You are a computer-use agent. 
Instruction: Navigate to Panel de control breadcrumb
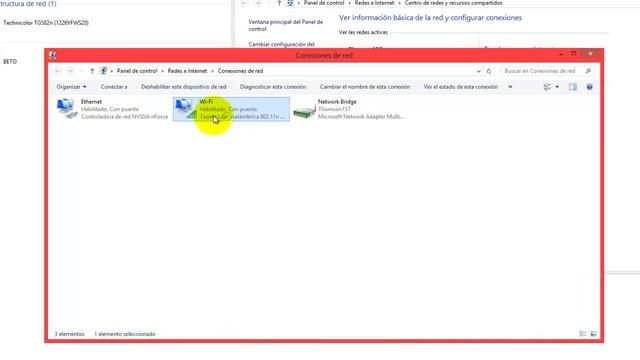137,71
